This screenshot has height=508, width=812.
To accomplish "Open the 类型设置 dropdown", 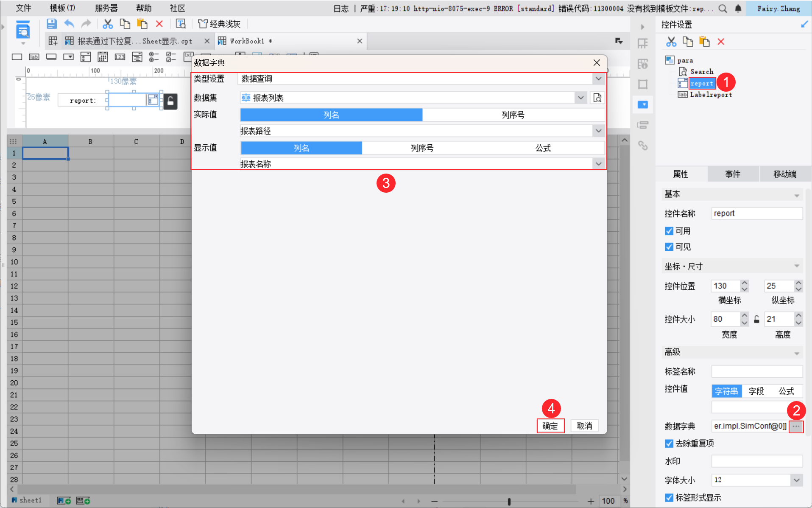I will [x=598, y=79].
